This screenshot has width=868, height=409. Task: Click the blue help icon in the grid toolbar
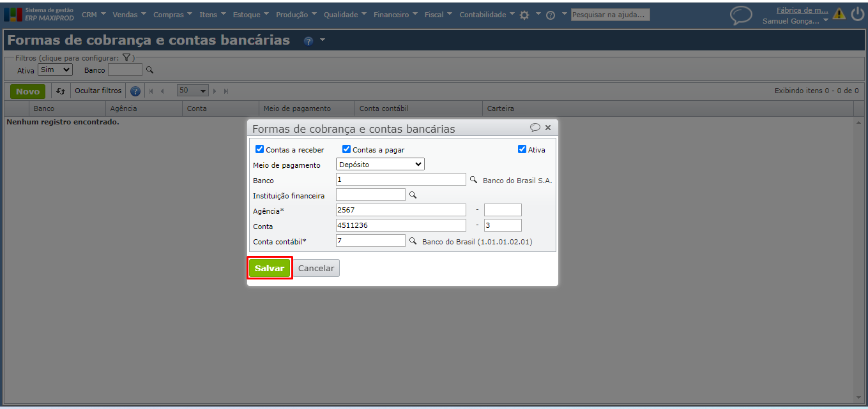(135, 91)
